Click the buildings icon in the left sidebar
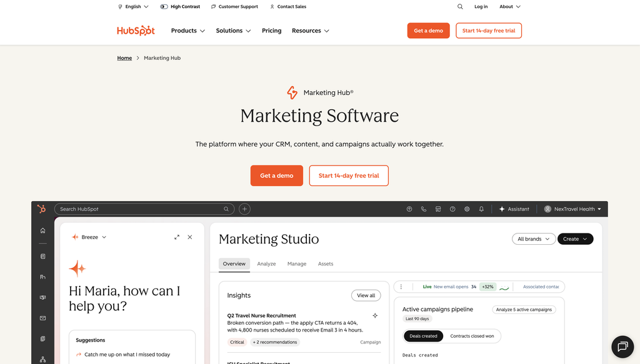The height and width of the screenshot is (364, 640). 43,277
